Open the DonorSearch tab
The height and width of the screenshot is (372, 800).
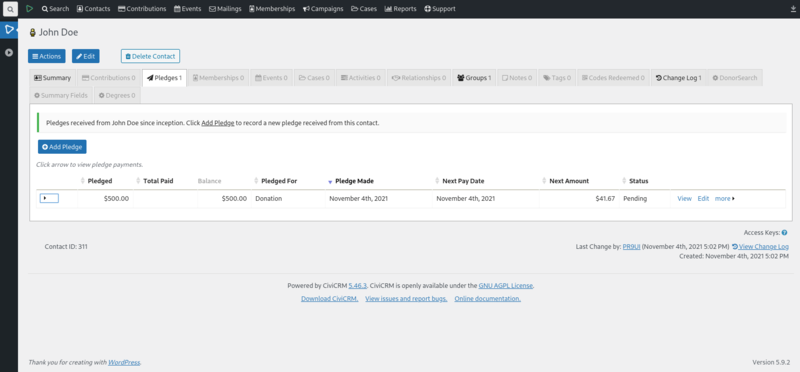735,78
